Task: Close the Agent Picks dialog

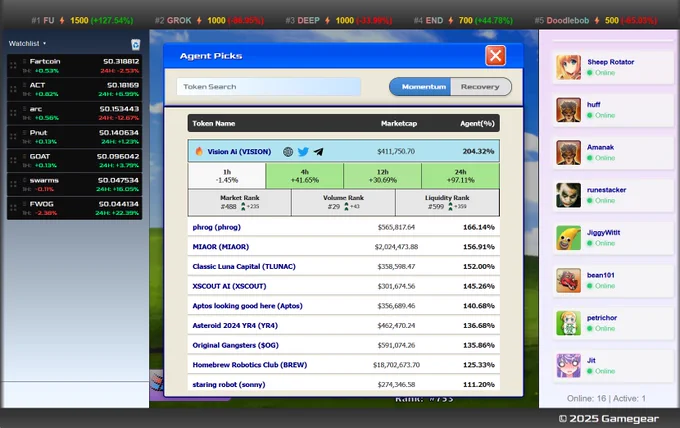Action: click(x=495, y=56)
